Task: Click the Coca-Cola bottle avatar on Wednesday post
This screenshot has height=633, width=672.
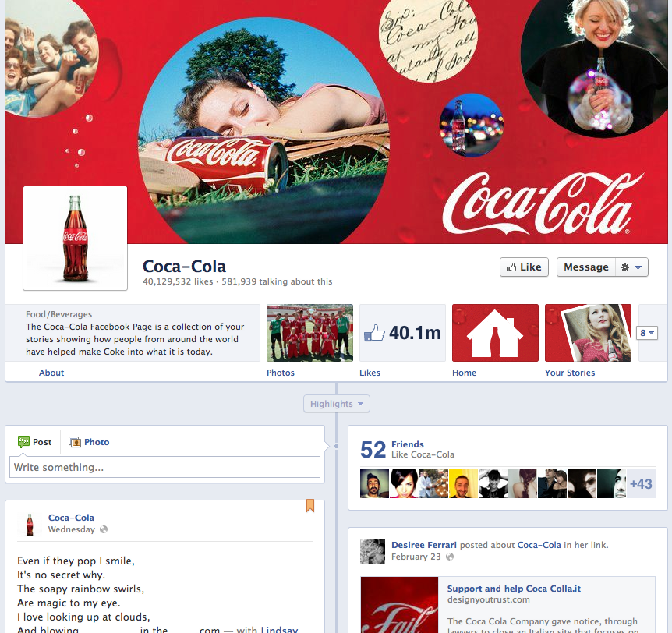Action: click(30, 525)
